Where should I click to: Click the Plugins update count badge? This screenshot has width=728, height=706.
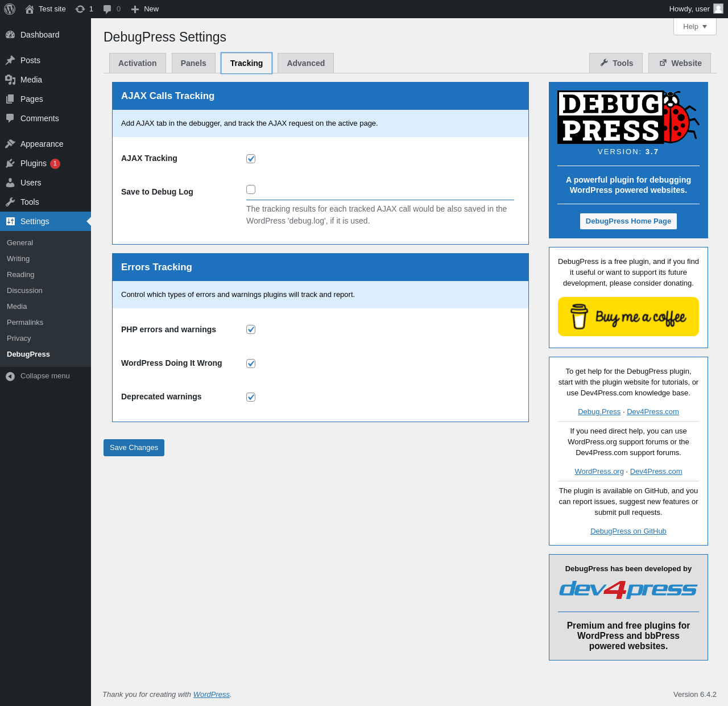[x=55, y=164]
